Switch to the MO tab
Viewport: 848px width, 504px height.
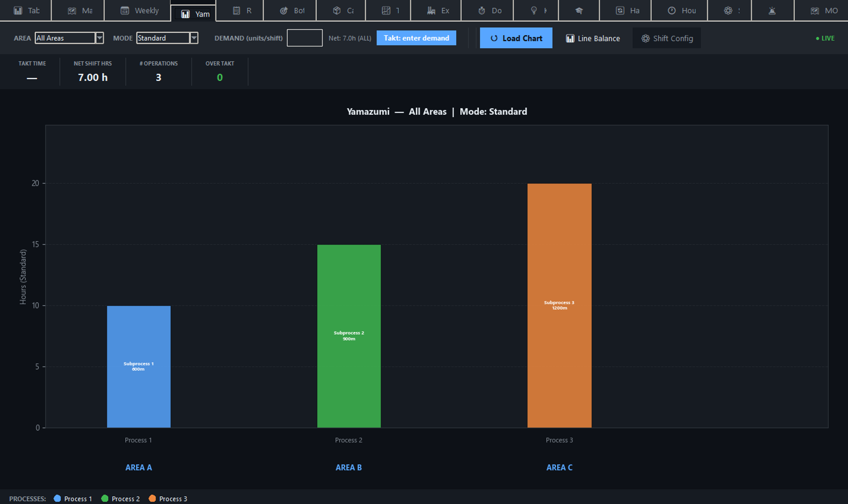[x=821, y=10]
